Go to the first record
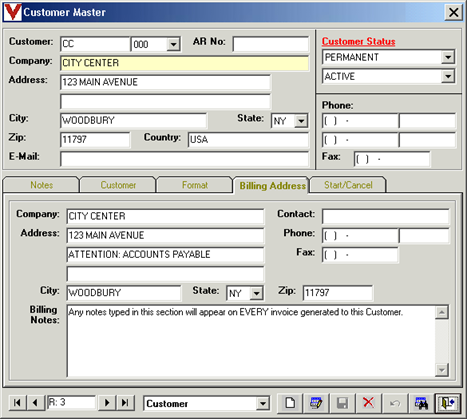Image resolution: width=467 pixels, height=419 pixels. (x=17, y=403)
